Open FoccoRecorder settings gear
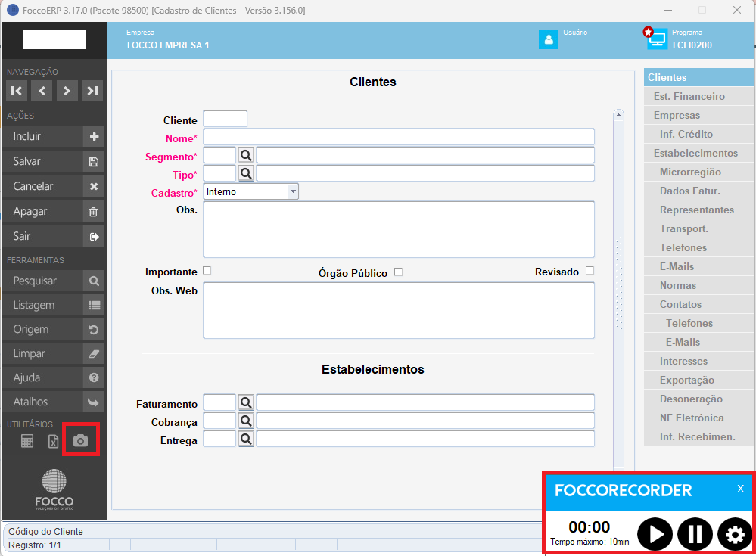 point(735,534)
